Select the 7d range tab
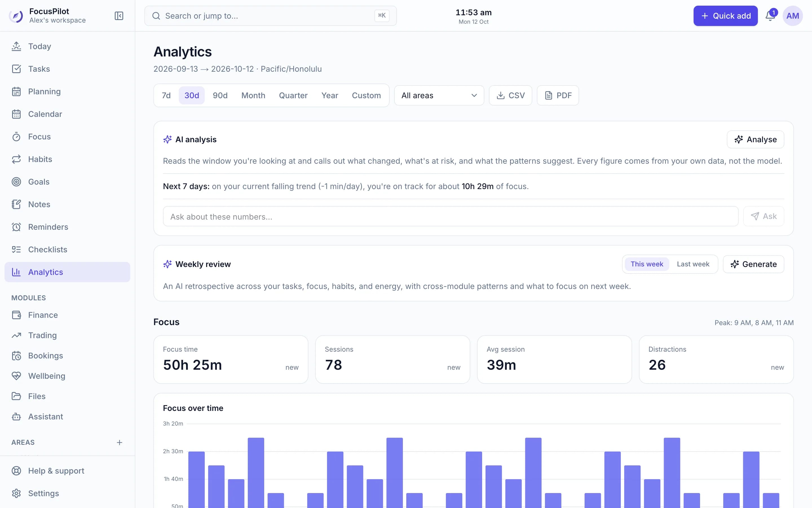The width and height of the screenshot is (812, 508). (166, 95)
